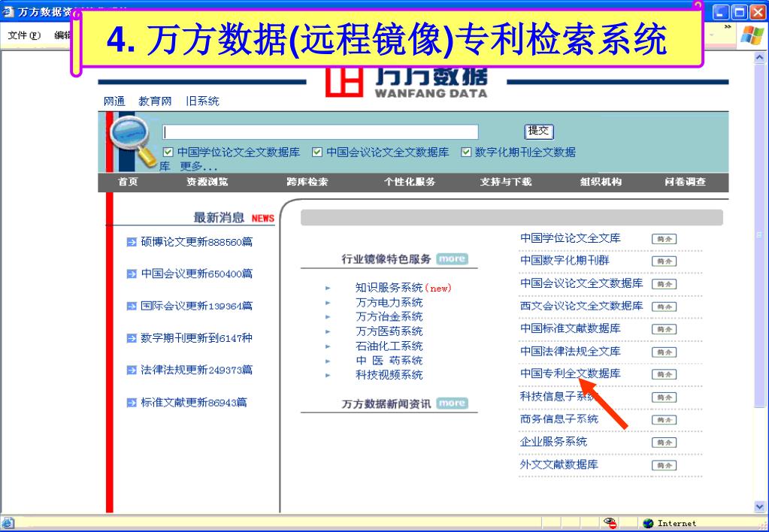This screenshot has width=769, height=532.
Task: Toggle 数字化期刊全文数据库 checkbox
Action: (x=466, y=152)
